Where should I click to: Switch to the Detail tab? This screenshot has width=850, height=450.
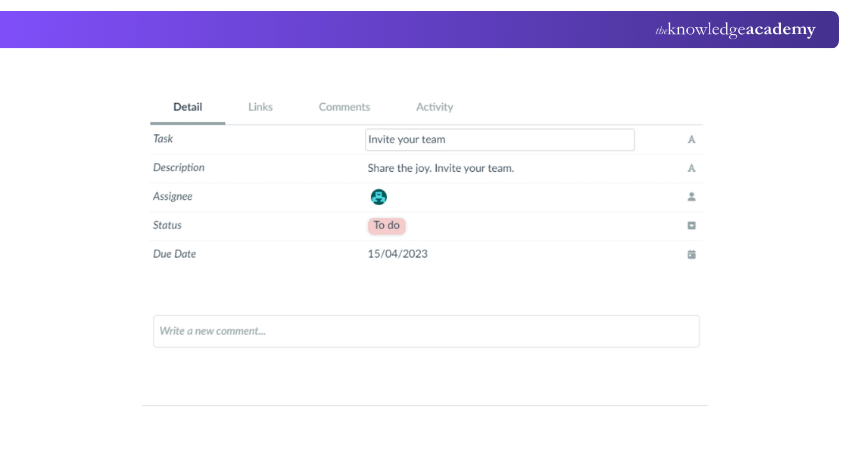188,107
